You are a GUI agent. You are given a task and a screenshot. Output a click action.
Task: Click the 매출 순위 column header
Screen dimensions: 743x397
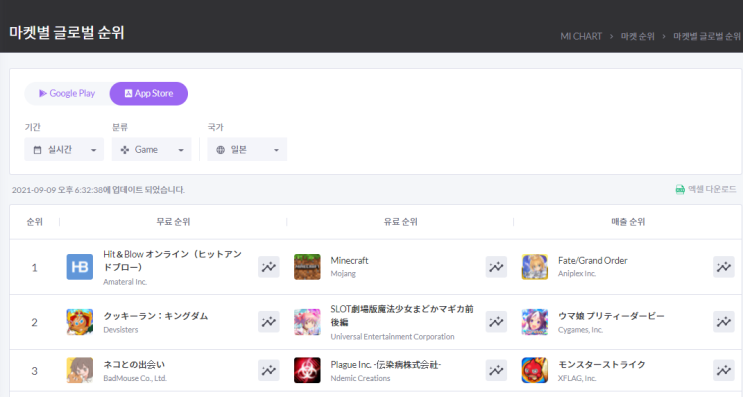coord(628,222)
